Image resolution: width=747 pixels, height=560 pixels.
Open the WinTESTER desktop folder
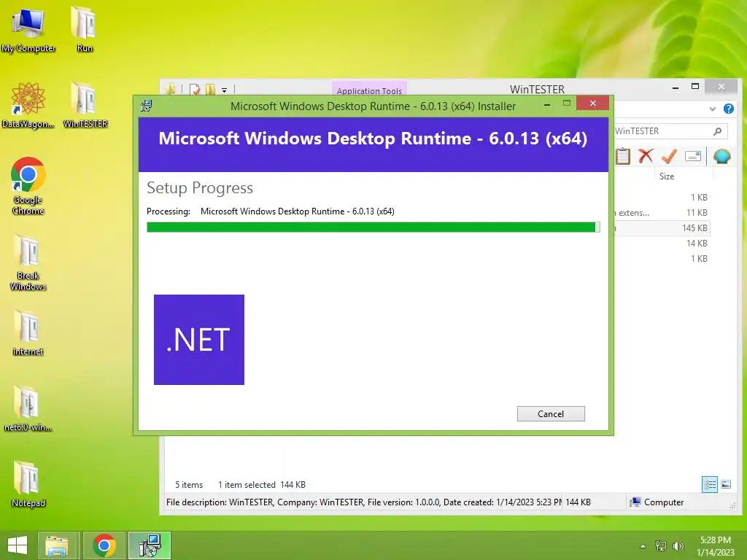click(x=85, y=105)
